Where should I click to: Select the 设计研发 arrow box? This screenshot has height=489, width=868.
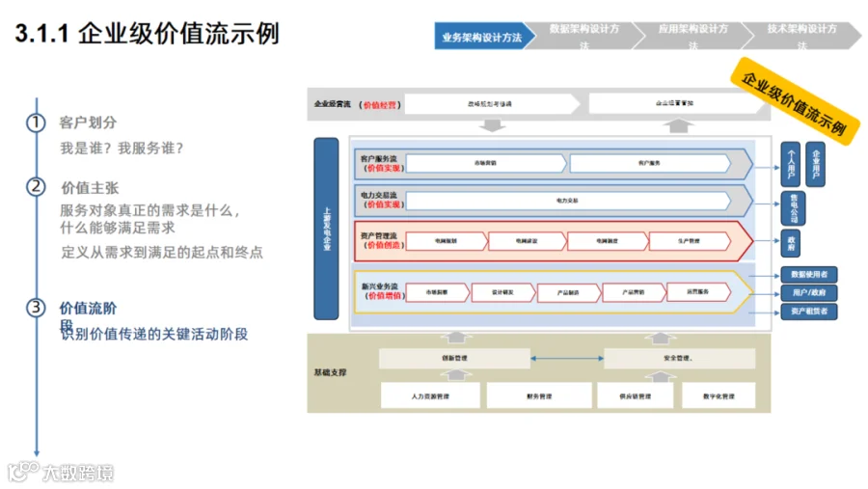[503, 292]
